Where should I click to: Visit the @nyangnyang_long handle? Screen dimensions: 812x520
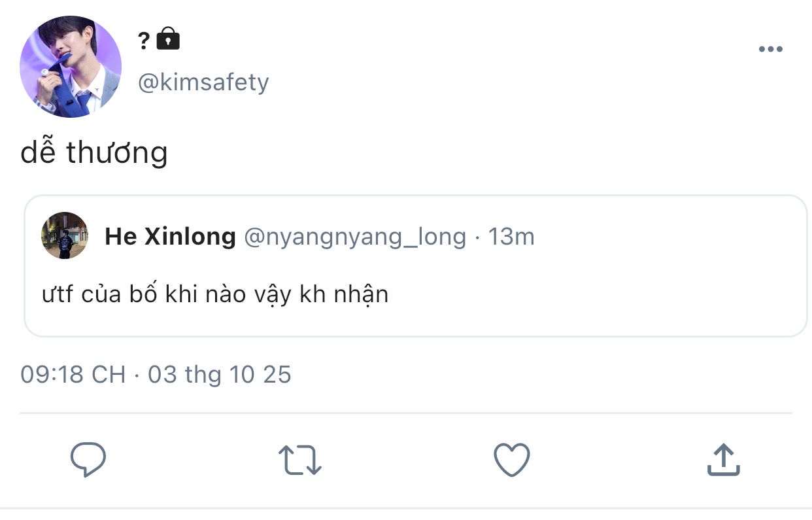tap(355, 236)
